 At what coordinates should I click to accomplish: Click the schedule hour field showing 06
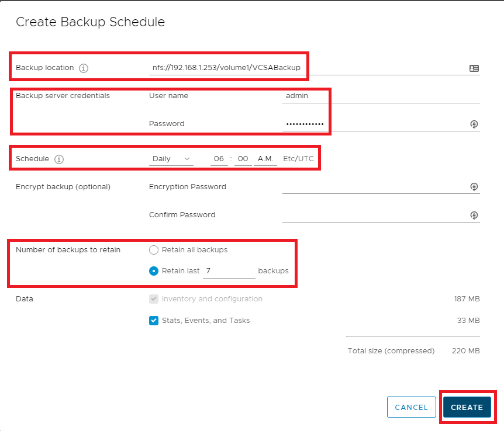[x=219, y=159]
